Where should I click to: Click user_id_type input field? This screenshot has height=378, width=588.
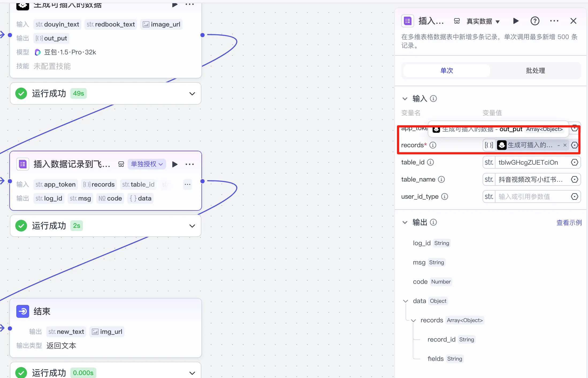[x=531, y=197]
